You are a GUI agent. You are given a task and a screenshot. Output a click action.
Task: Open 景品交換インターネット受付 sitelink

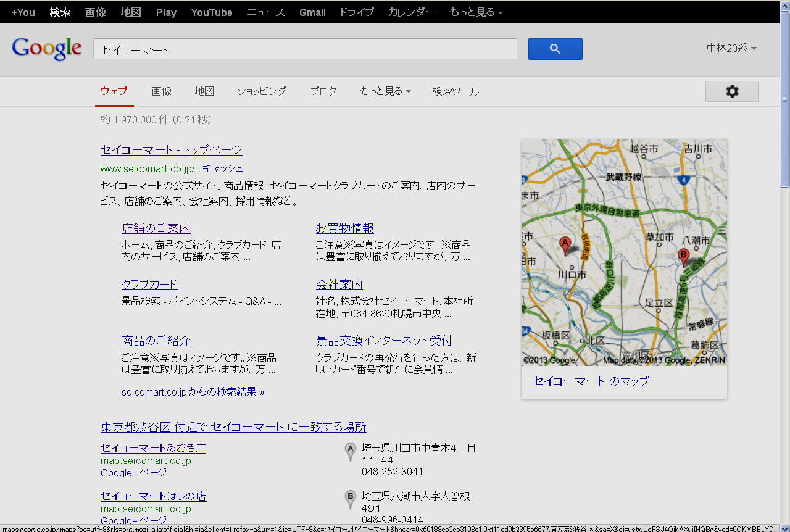click(x=384, y=341)
